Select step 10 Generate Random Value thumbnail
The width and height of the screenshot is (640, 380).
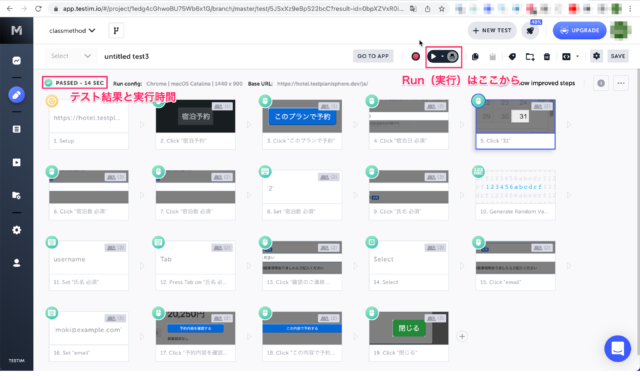tap(515, 195)
